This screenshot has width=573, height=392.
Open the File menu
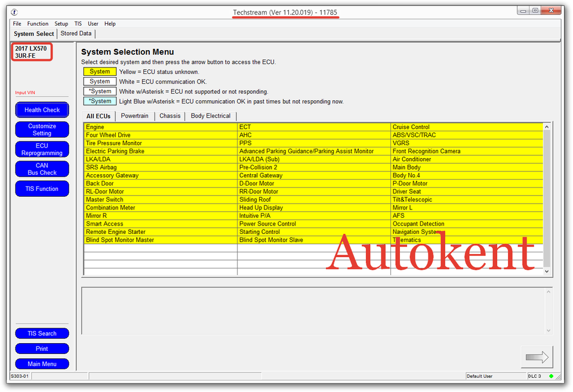click(17, 24)
